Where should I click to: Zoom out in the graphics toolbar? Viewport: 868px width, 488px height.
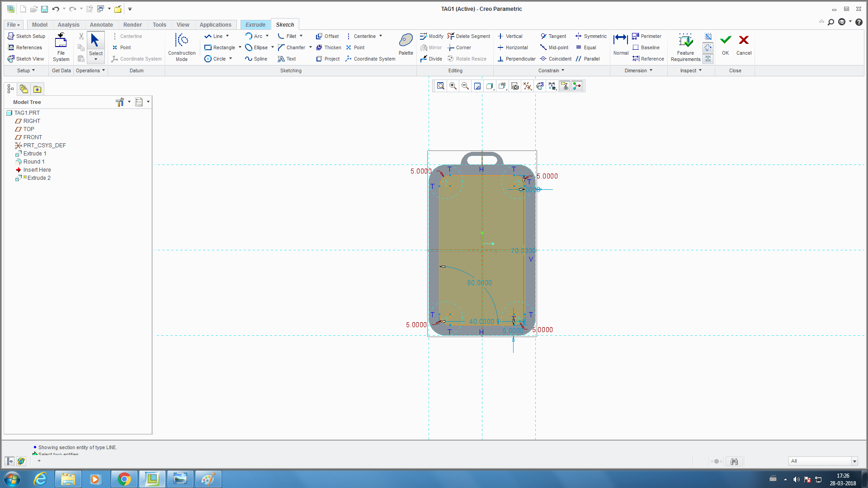point(465,86)
